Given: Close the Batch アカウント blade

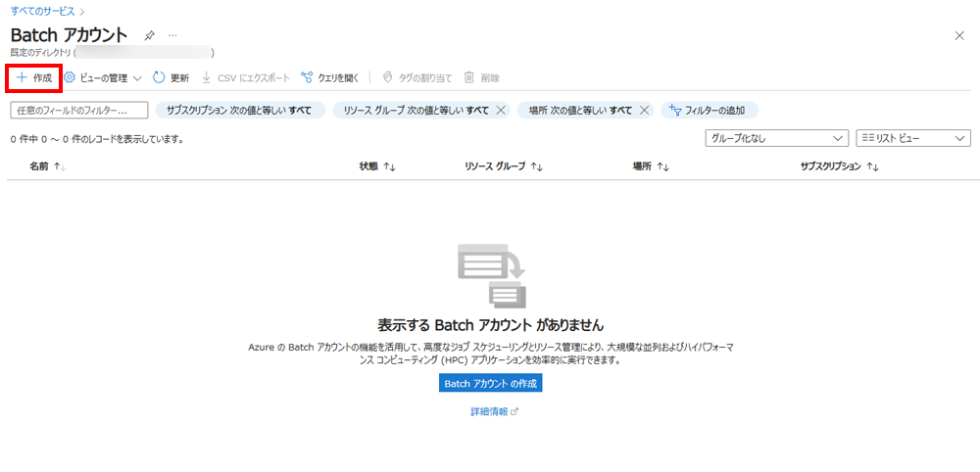Looking at the screenshot, I should pos(959,35).
